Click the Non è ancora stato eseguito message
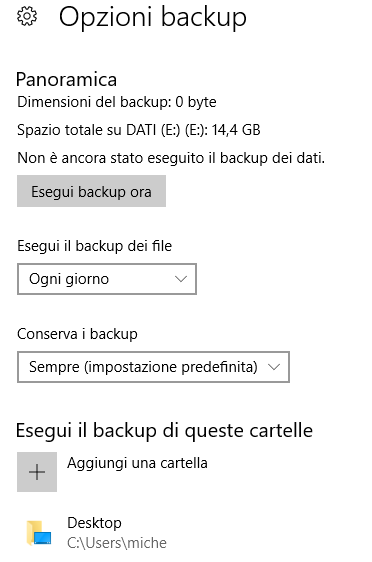The image size is (372, 562). [x=171, y=158]
